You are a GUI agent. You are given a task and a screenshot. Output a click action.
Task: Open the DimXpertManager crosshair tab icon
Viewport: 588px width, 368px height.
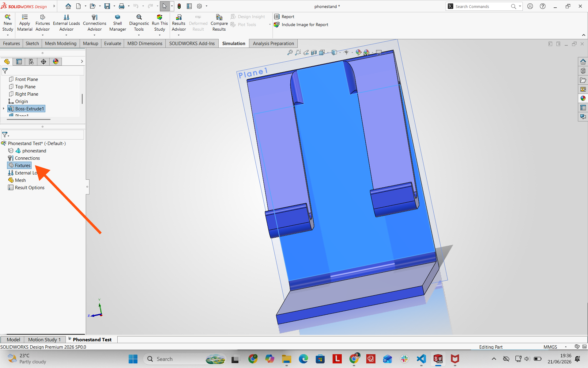(x=43, y=62)
